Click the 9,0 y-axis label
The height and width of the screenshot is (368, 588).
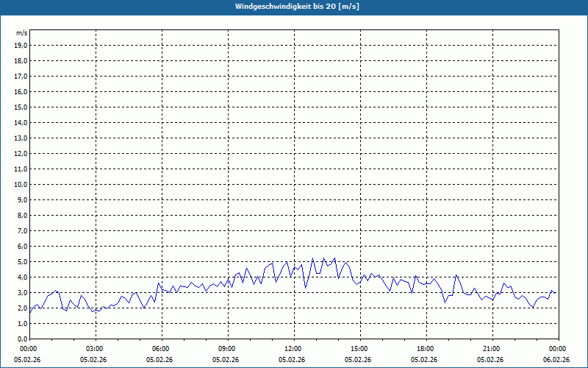click(23, 199)
